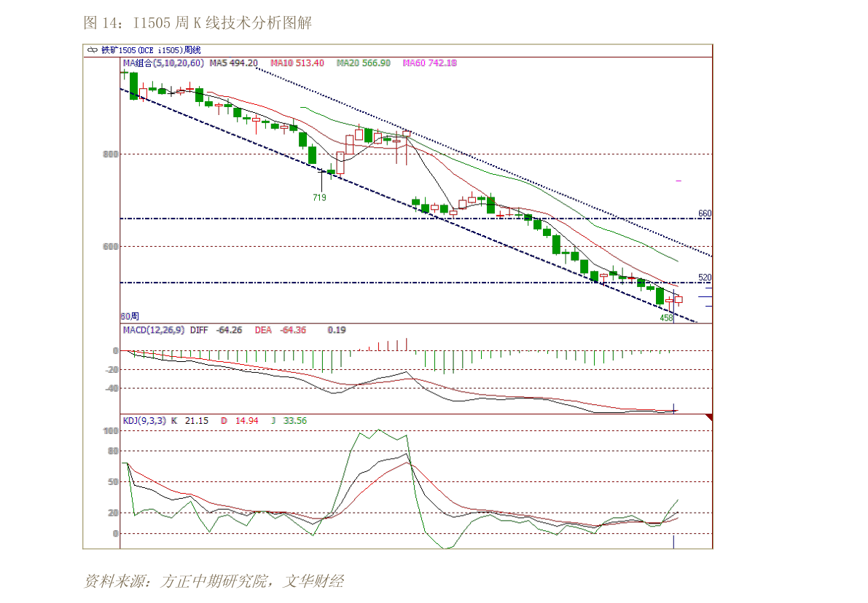Click the last red candlestick on the chart
The image size is (868, 603).
coord(679,299)
